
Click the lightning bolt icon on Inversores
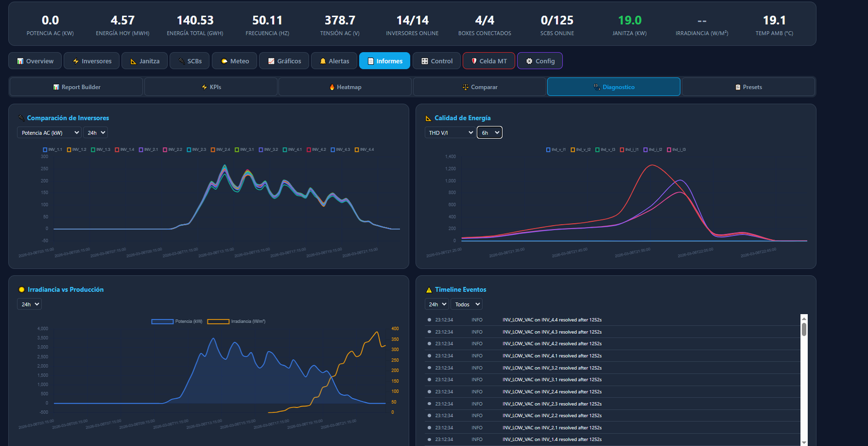point(76,61)
